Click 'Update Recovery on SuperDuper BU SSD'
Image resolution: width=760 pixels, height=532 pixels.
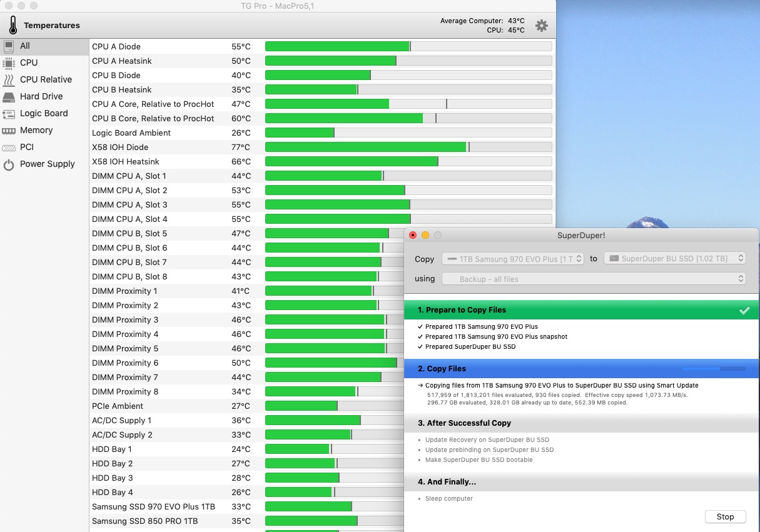click(x=487, y=440)
